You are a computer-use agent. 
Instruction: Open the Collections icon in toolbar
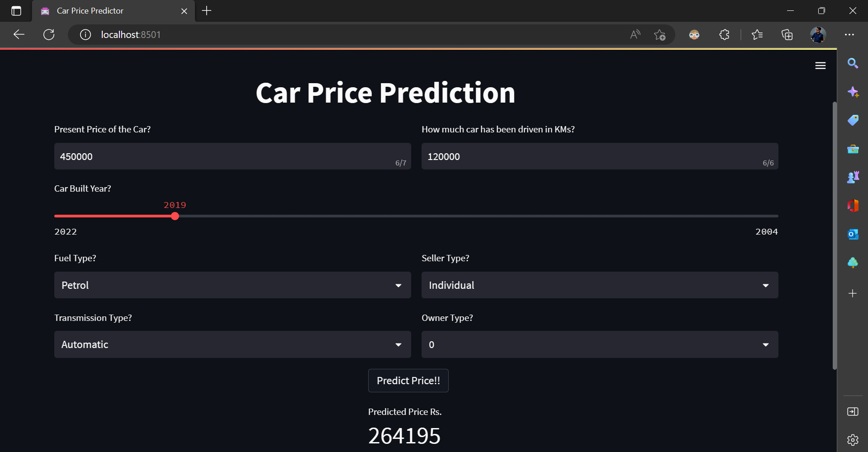(x=787, y=34)
